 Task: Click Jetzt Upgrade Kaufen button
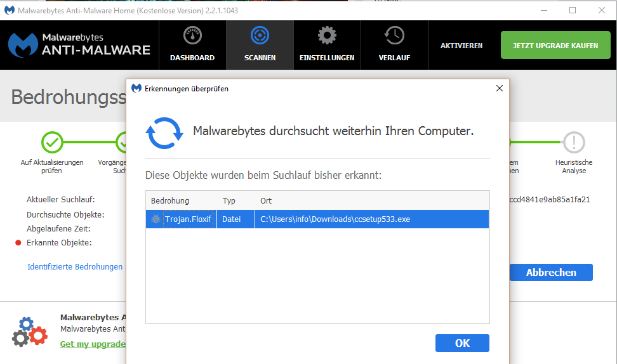tap(555, 45)
